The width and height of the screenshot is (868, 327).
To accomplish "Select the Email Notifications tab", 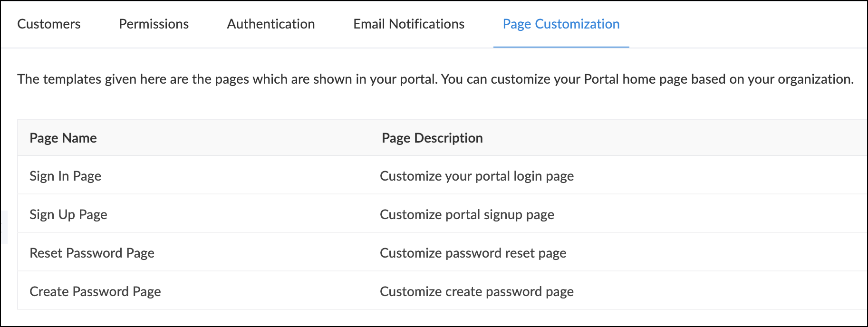I will [409, 24].
